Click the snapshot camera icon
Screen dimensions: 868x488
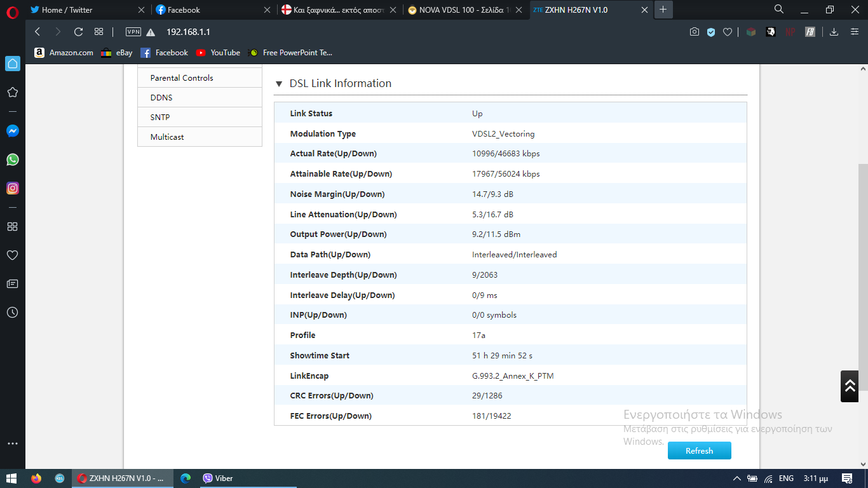(695, 32)
